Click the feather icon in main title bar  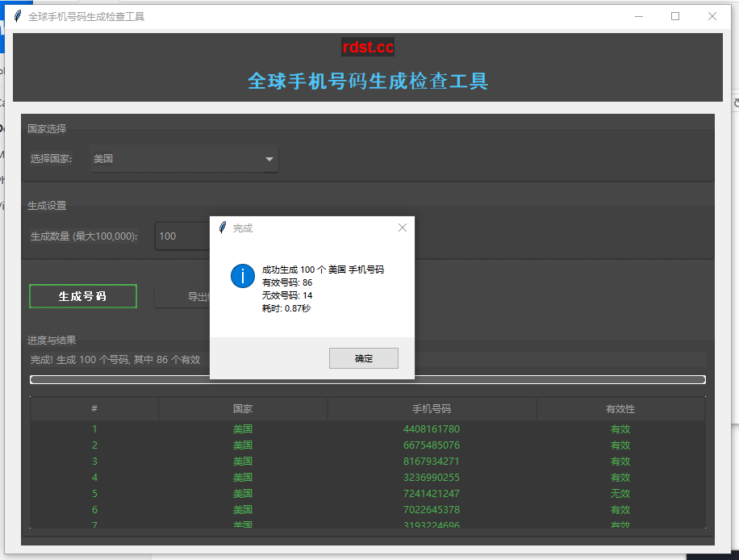pos(18,16)
